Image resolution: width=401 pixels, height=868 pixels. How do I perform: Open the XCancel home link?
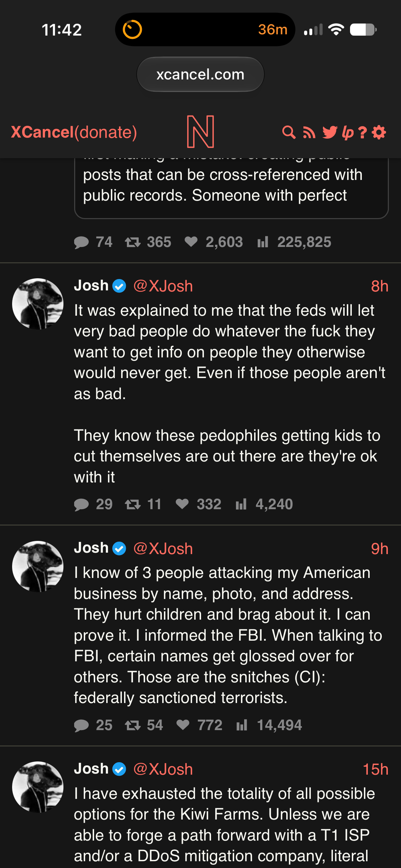(42, 132)
